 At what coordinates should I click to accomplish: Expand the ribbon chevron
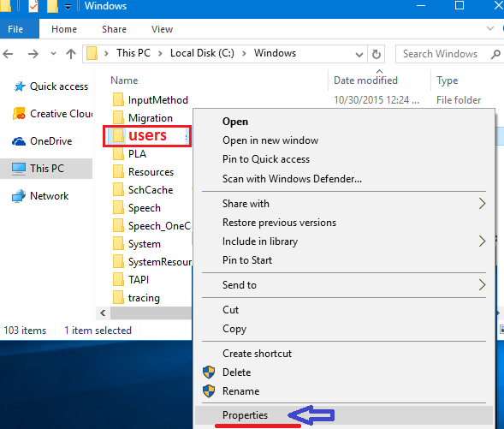coord(490,28)
